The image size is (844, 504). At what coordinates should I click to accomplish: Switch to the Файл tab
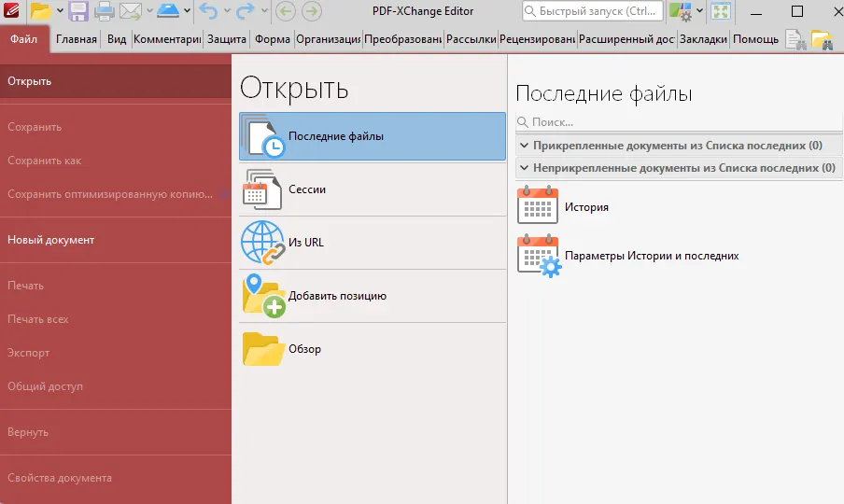click(24, 38)
